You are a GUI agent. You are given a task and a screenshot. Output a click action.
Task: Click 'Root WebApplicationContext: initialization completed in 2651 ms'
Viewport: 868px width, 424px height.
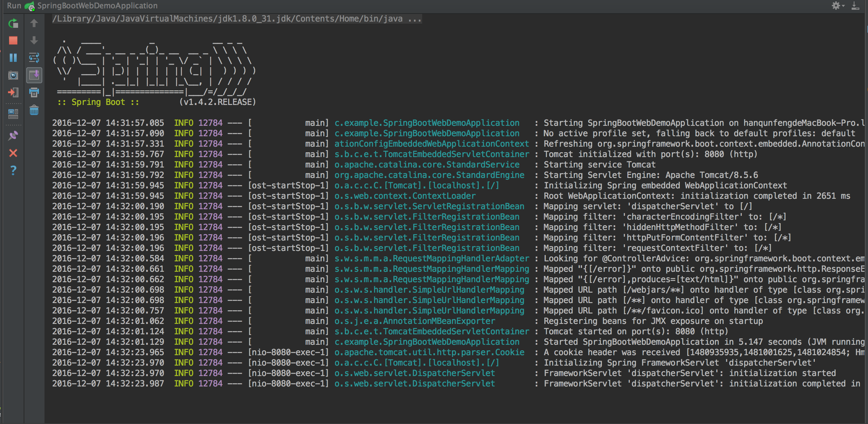tap(697, 196)
